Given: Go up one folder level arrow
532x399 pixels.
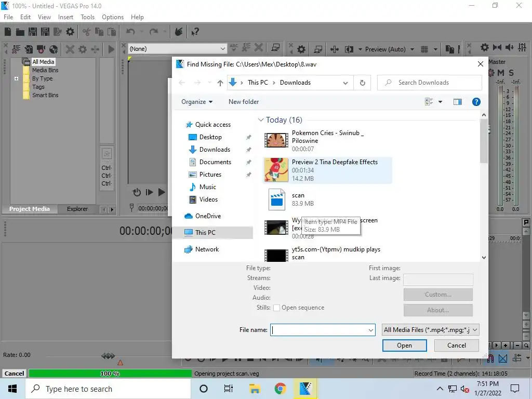Looking at the screenshot, I should point(220,83).
